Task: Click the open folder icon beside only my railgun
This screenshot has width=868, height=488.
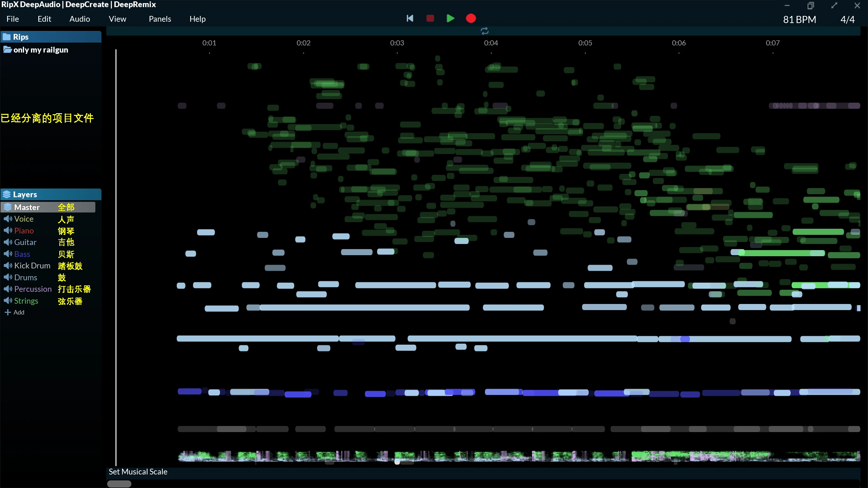Action: tap(8, 49)
